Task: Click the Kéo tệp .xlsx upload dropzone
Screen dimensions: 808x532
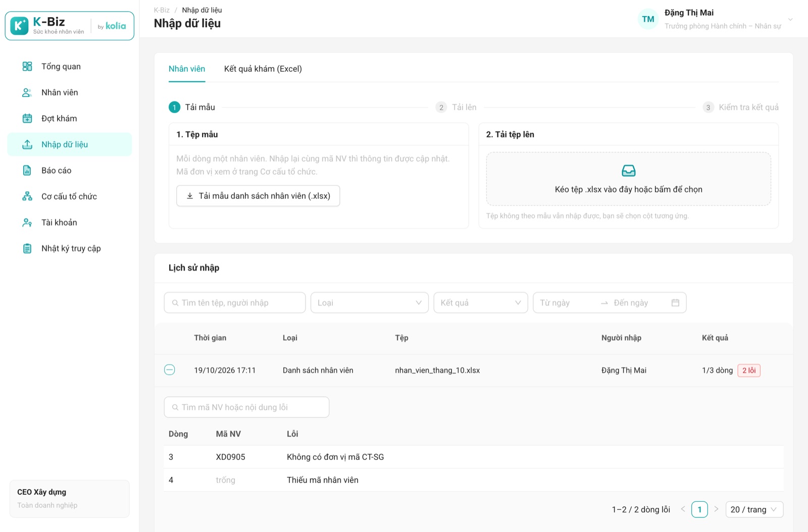Action: click(x=629, y=179)
